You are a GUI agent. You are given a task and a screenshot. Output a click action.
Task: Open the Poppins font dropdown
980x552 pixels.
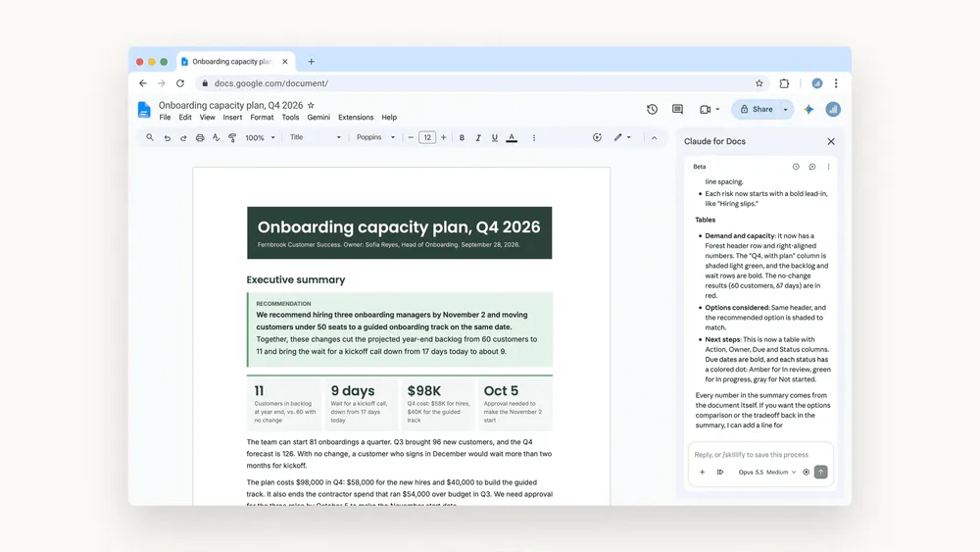(x=375, y=137)
